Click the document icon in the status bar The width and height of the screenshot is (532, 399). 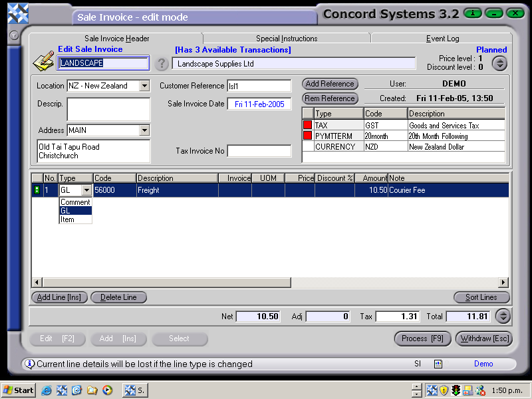(438, 364)
